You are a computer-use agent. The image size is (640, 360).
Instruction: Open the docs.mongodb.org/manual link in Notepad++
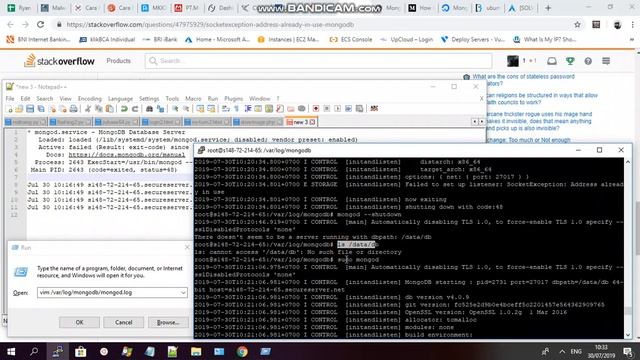click(127, 155)
